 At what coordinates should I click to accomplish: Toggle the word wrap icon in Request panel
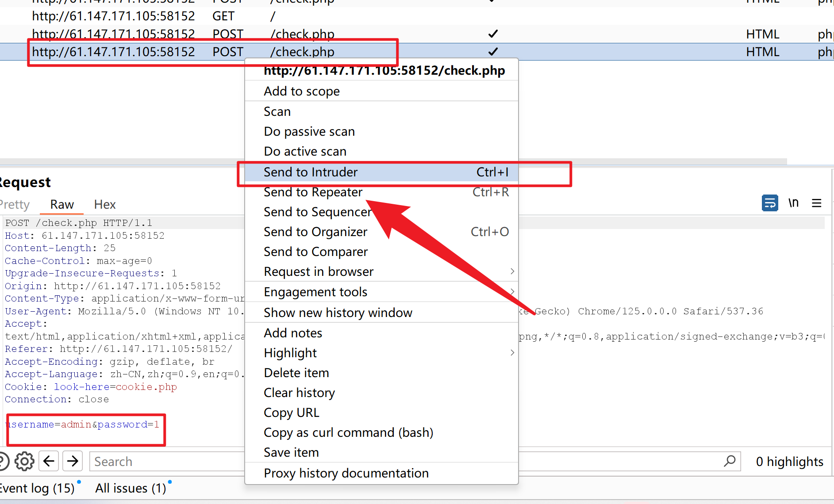coord(770,203)
